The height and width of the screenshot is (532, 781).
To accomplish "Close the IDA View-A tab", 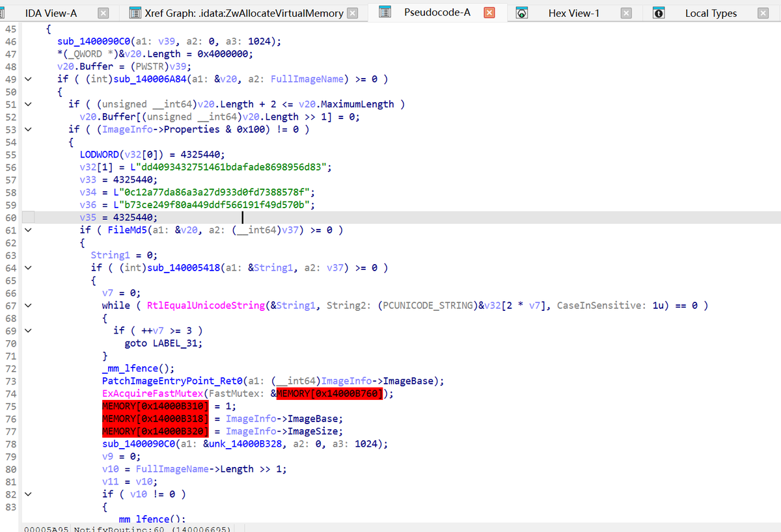I will (103, 13).
